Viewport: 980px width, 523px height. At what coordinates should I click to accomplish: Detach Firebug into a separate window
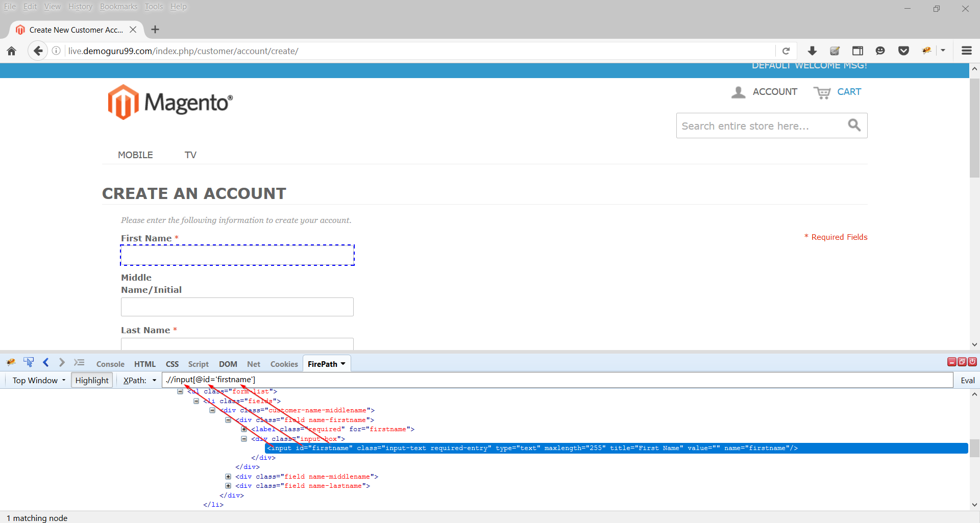962,362
